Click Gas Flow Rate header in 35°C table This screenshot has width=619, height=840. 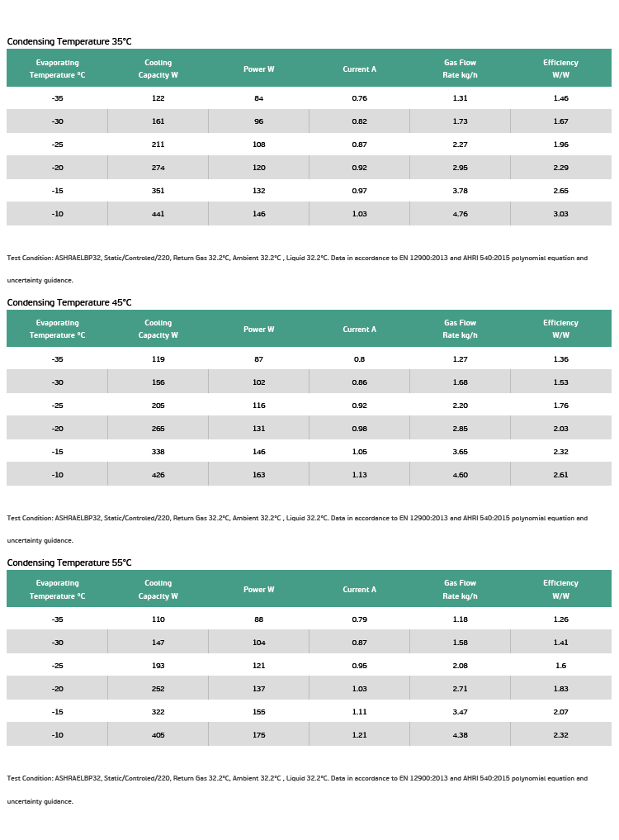pos(460,69)
